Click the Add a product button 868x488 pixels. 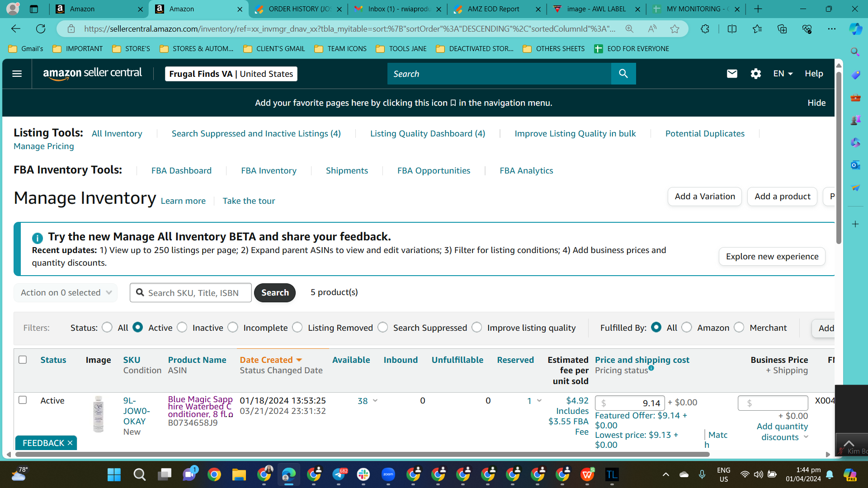point(782,197)
